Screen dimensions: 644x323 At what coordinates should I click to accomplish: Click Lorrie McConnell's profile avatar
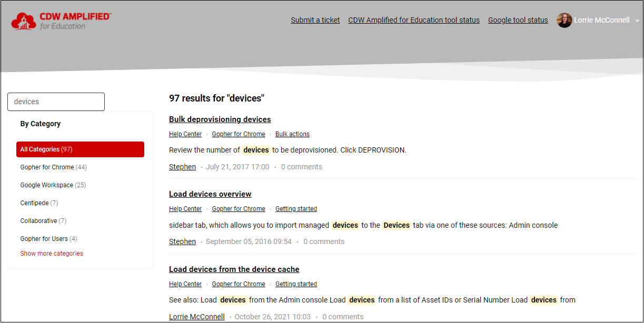coord(564,20)
